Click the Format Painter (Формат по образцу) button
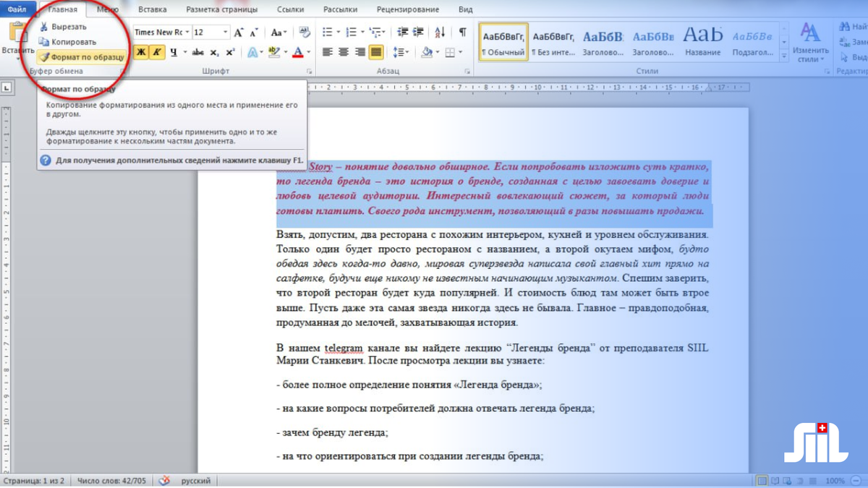Viewport: 868px width, 488px height. tap(82, 56)
